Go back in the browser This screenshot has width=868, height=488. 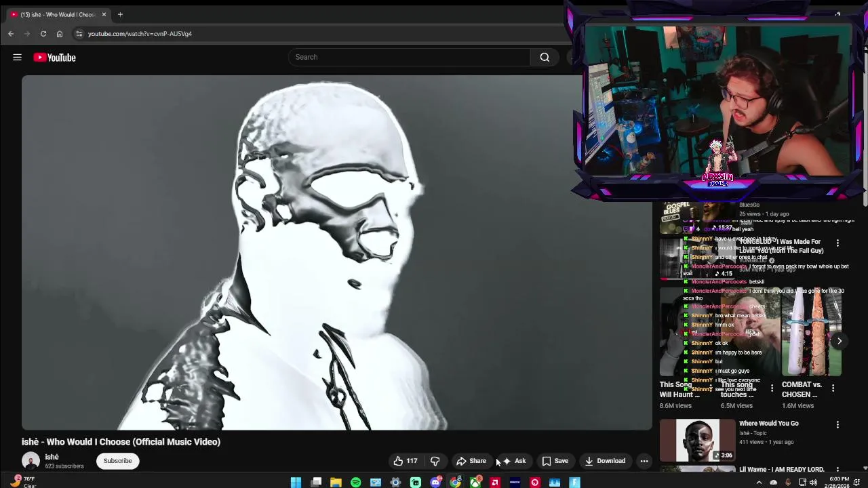(11, 33)
